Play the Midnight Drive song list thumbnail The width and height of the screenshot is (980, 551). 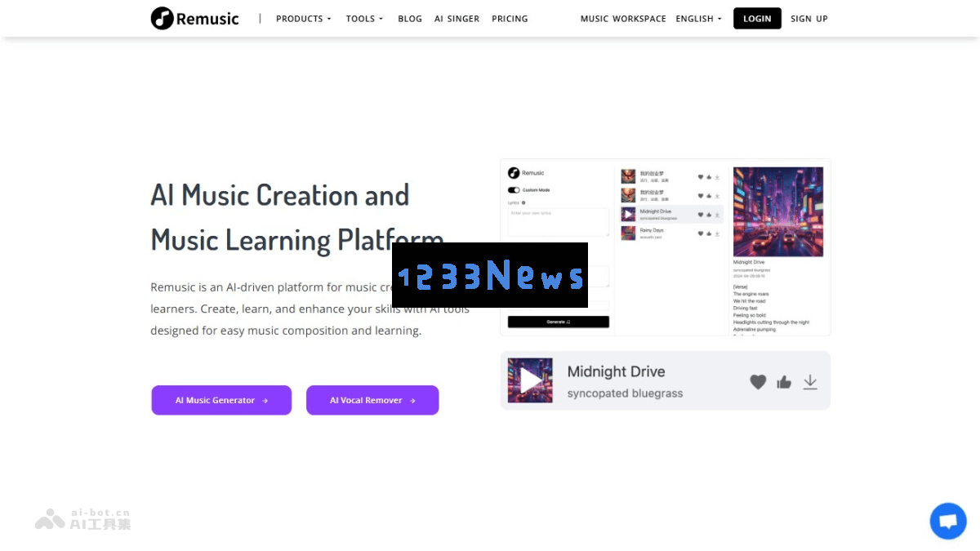pos(628,214)
